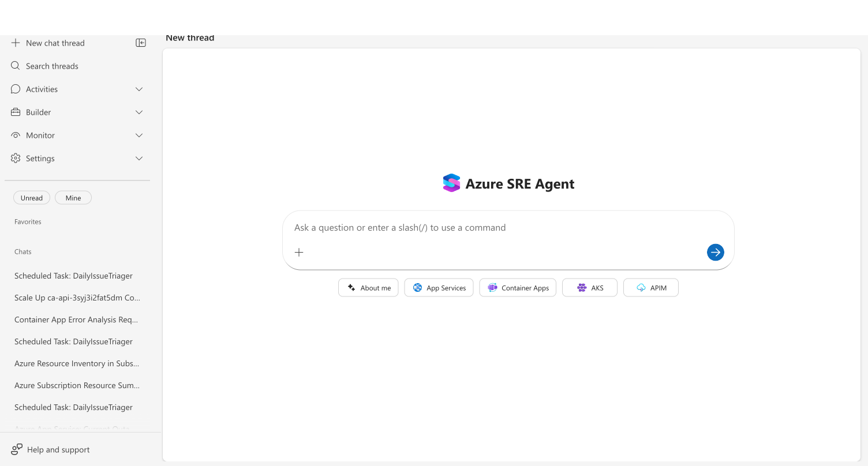
Task: Click the Builder briefcase icon
Action: point(16,112)
